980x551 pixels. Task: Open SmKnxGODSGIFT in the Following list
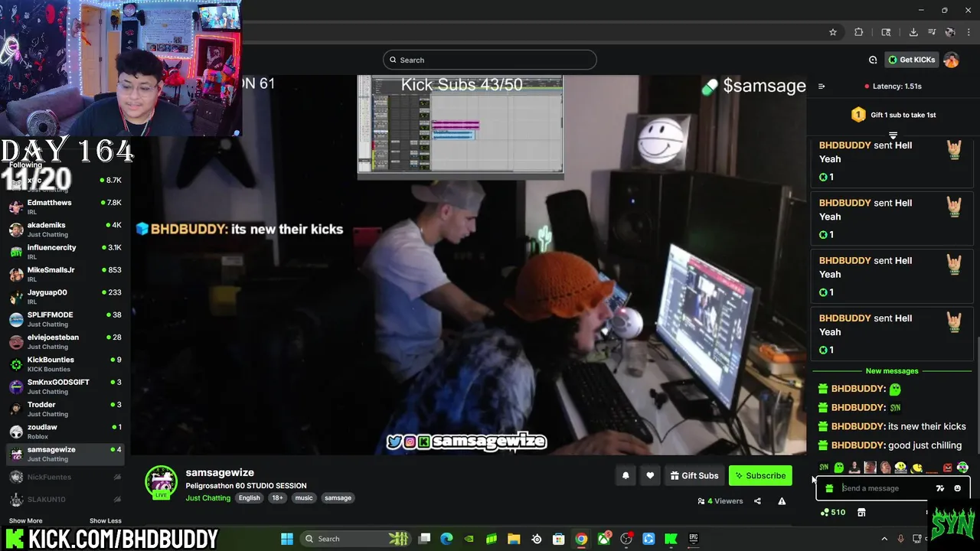click(65, 386)
